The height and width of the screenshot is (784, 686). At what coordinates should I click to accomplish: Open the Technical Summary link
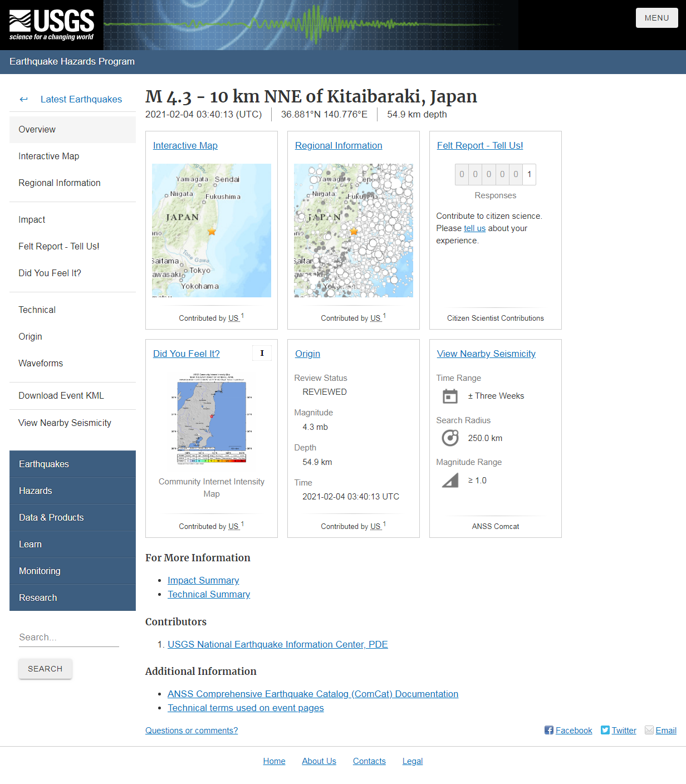(209, 594)
